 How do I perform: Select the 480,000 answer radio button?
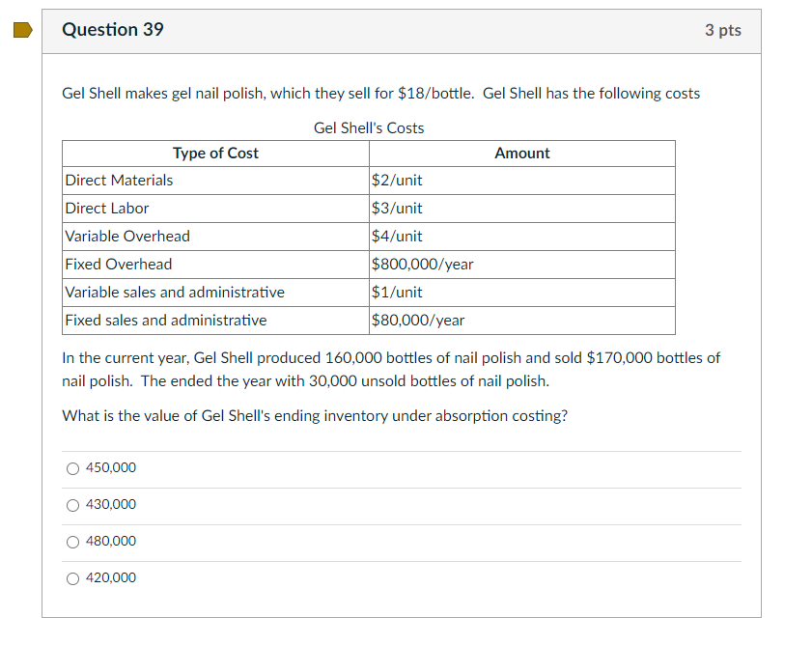tap(72, 542)
